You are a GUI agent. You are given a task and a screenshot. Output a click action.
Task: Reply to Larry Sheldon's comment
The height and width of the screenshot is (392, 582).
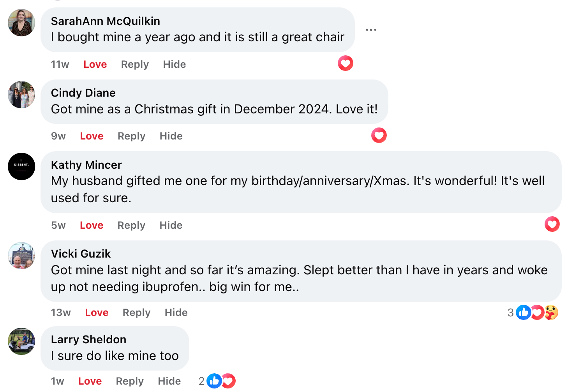[130, 381]
